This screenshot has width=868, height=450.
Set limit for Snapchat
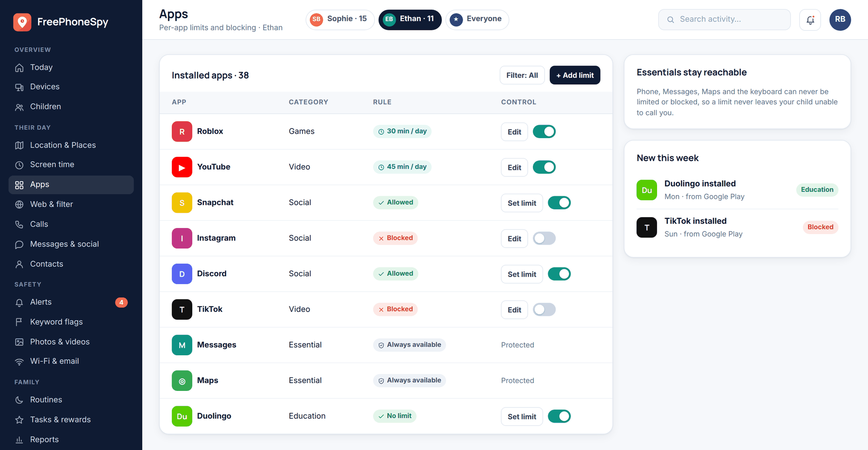coord(522,203)
